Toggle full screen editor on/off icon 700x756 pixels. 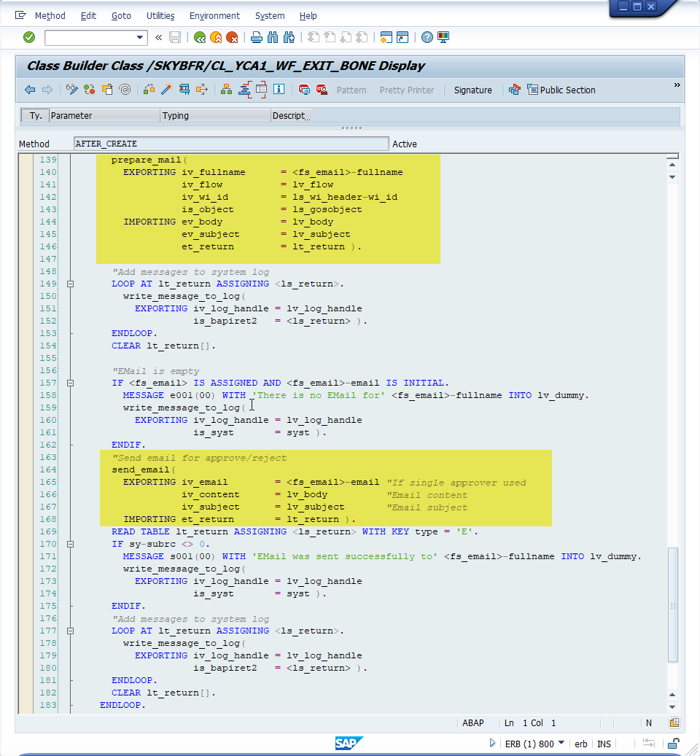261,90
